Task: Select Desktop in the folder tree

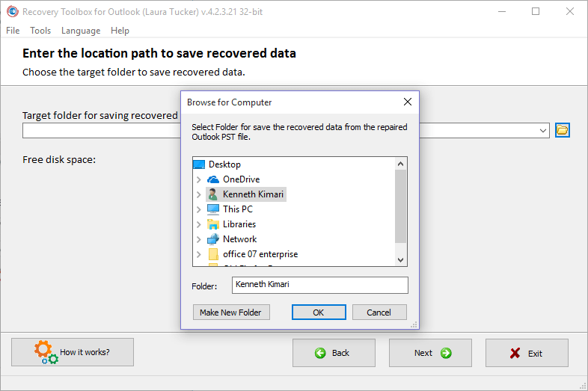Action: (224, 164)
